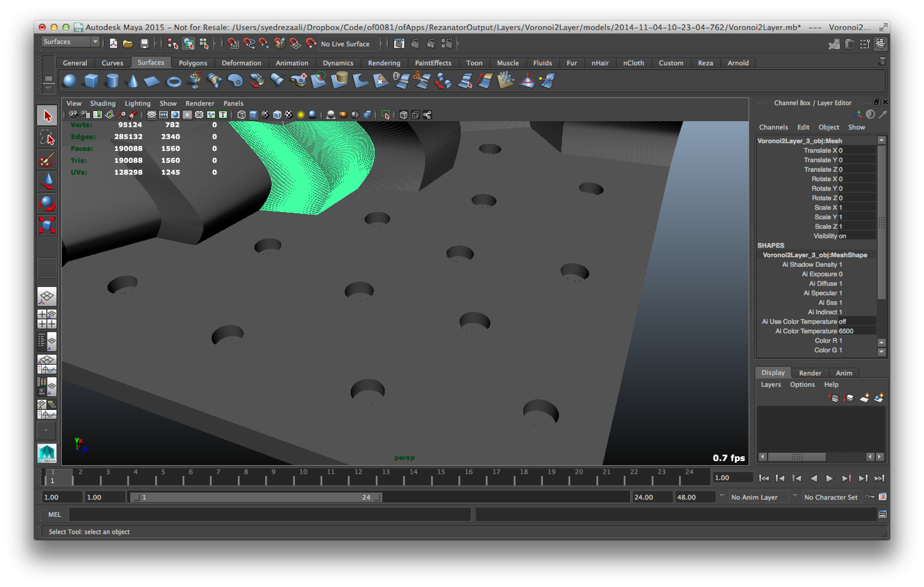Click the scissors Detach Surfaces shelf icon
924x587 pixels.
tap(422, 81)
